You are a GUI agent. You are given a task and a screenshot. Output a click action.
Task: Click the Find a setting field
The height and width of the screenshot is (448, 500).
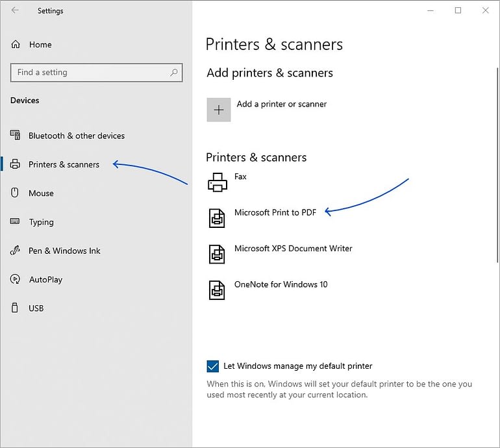click(96, 72)
